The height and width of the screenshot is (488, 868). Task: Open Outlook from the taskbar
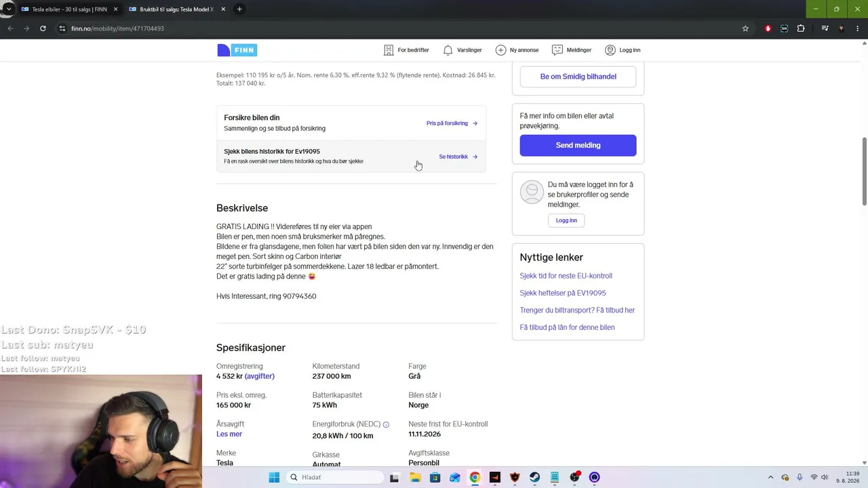pos(455,477)
